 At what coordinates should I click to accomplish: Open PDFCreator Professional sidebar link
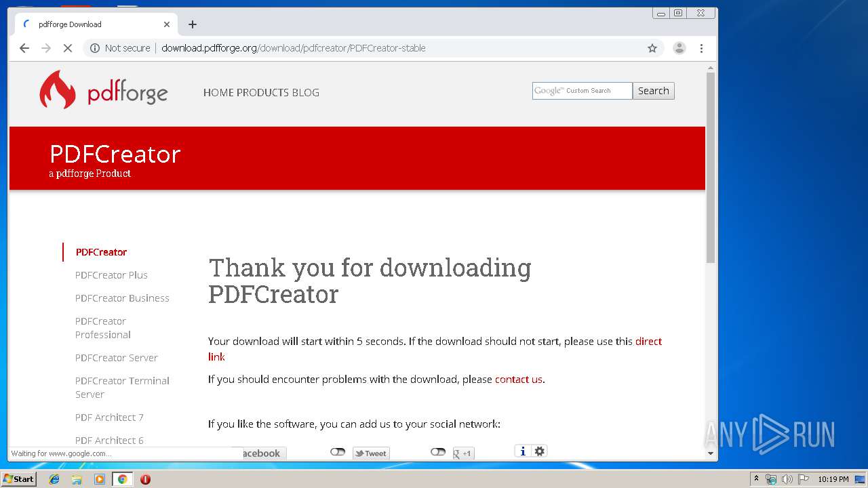[x=103, y=328]
